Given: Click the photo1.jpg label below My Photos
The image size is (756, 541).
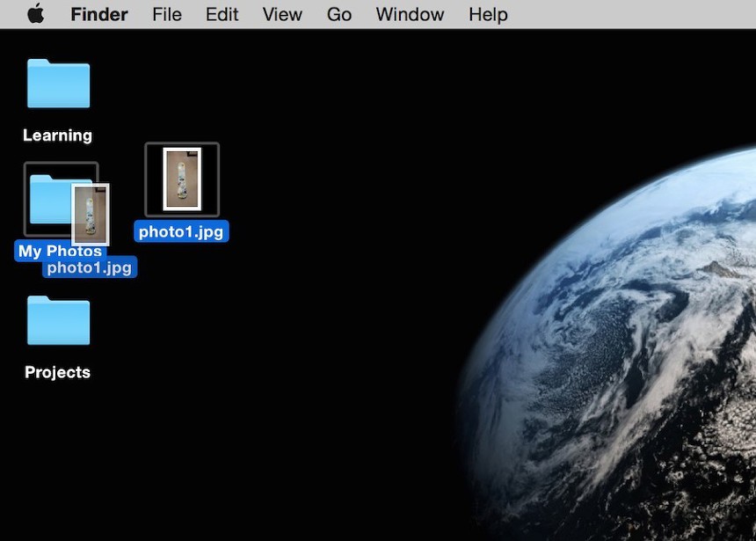Looking at the screenshot, I should point(90,267).
